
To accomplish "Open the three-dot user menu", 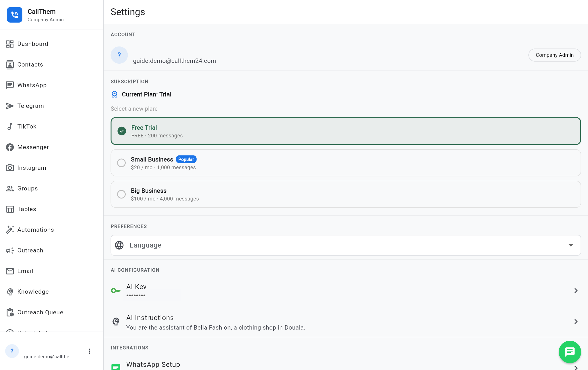I will 90,351.
